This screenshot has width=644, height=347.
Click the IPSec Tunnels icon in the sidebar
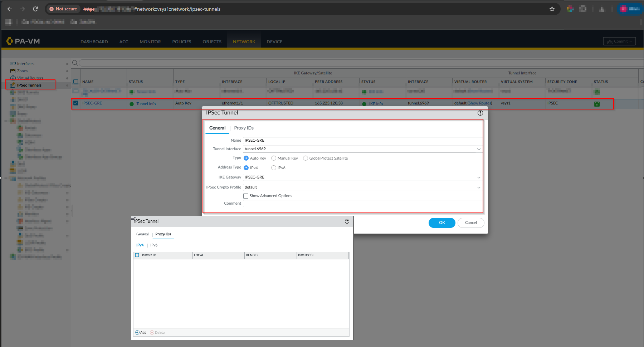(13, 85)
